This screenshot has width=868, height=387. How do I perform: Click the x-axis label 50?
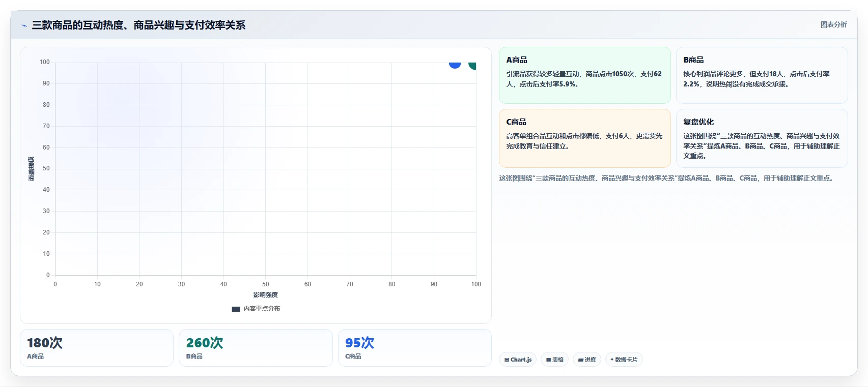[x=266, y=284]
